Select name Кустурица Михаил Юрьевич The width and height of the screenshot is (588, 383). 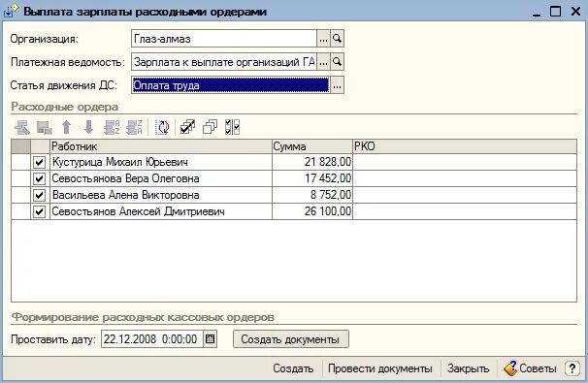(120, 162)
